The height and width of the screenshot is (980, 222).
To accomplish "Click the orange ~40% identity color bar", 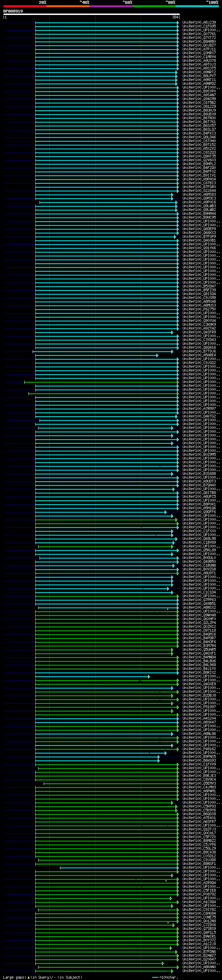I will point(68,6).
